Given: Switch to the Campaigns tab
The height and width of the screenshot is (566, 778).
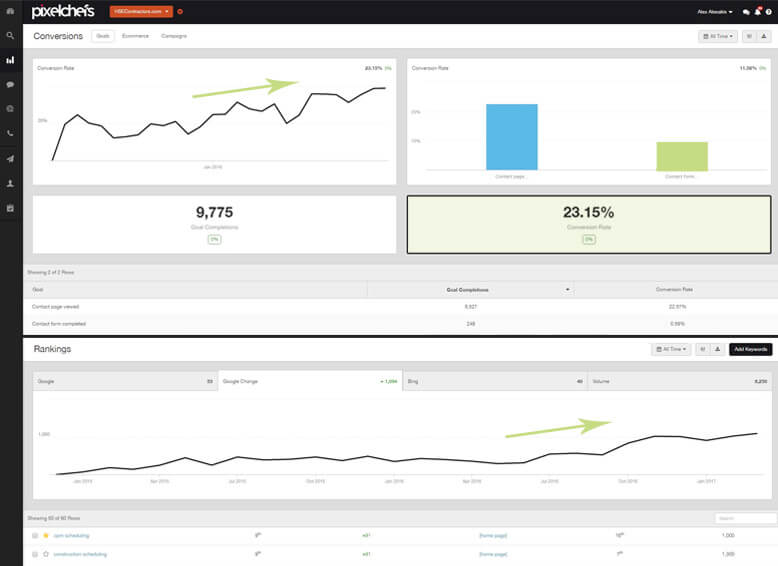Looking at the screenshot, I should (x=174, y=36).
